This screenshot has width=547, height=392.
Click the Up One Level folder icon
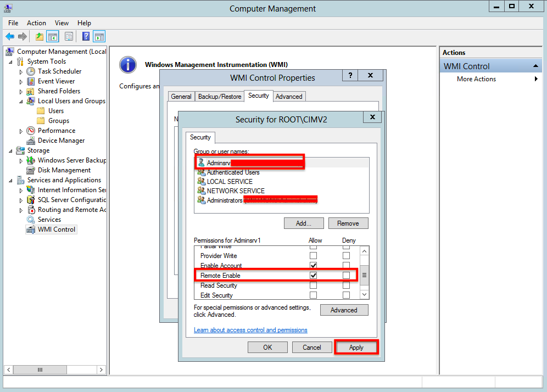(40, 36)
